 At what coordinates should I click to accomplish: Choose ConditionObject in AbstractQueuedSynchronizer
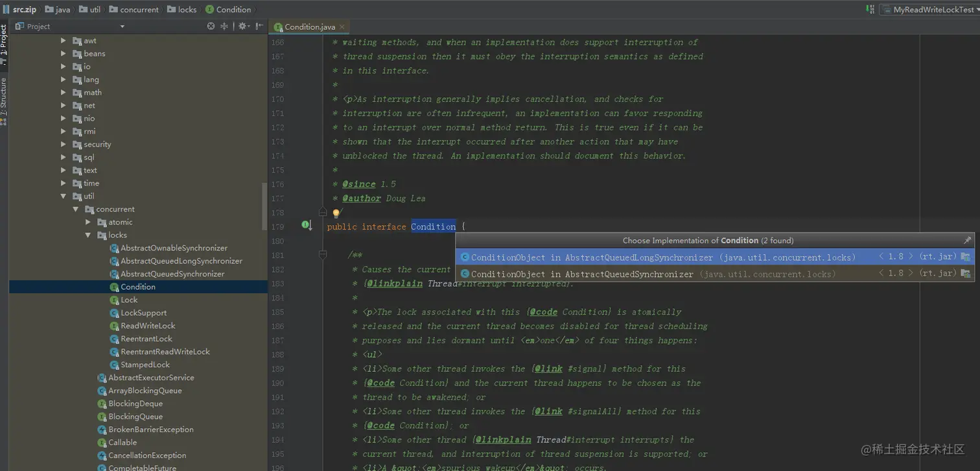pos(715,274)
